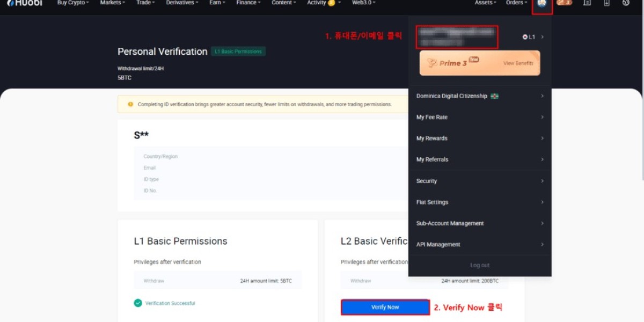Open Sub-Account Management
This screenshot has width=644, height=322.
coord(480,223)
